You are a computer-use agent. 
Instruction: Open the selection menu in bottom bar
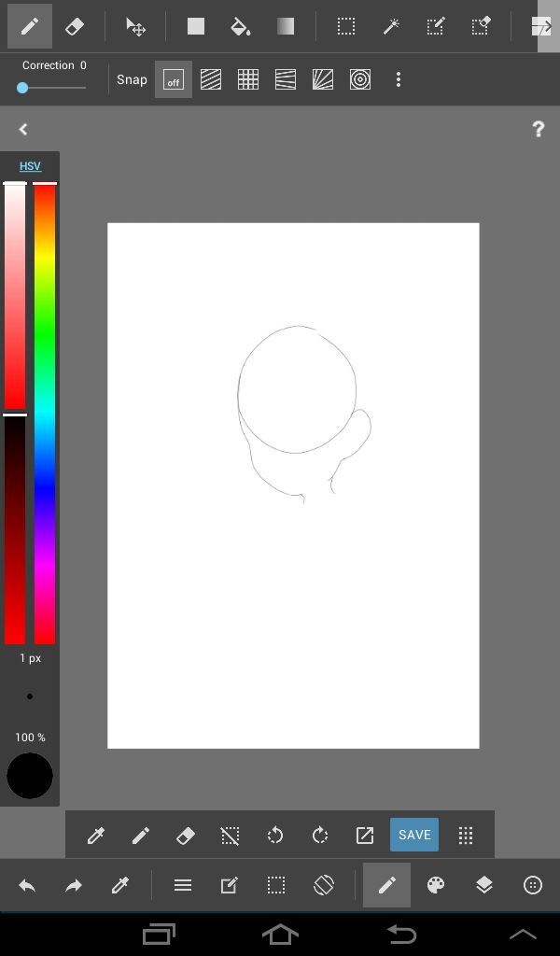(276, 885)
